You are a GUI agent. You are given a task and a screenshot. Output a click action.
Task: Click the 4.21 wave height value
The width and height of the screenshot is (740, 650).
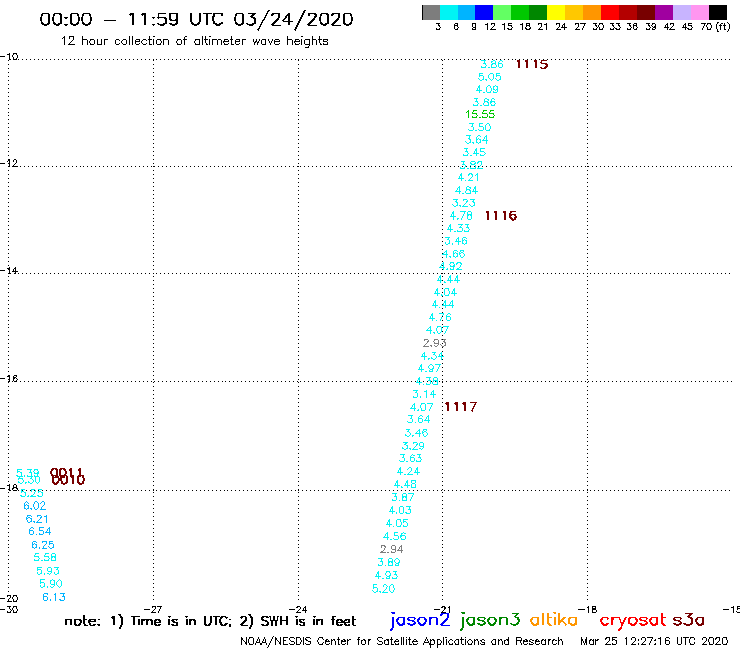point(469,177)
